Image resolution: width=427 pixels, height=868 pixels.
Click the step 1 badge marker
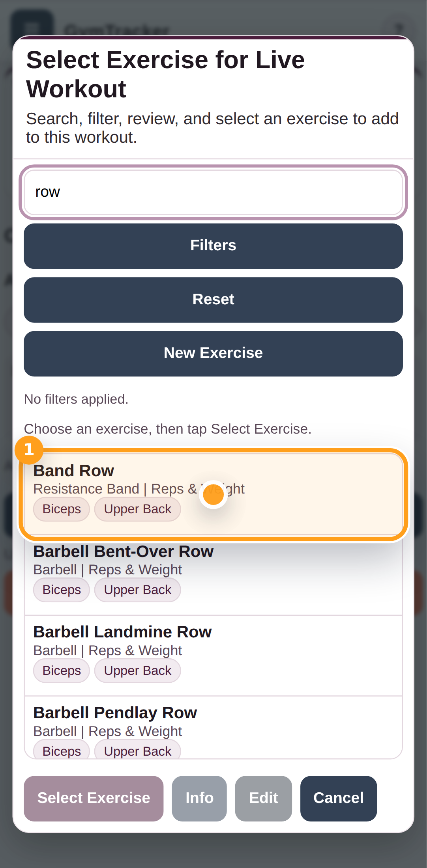pos(28,449)
